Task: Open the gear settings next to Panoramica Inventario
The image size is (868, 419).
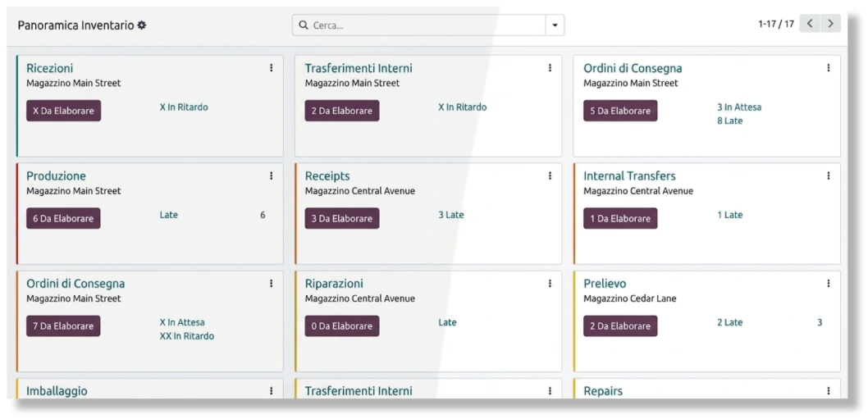Action: pyautogui.click(x=142, y=25)
